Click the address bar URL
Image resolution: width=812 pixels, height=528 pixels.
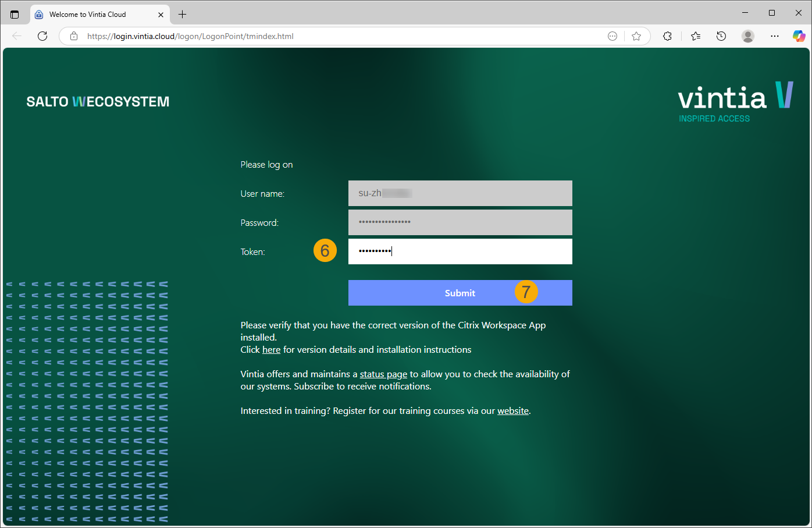click(x=190, y=36)
